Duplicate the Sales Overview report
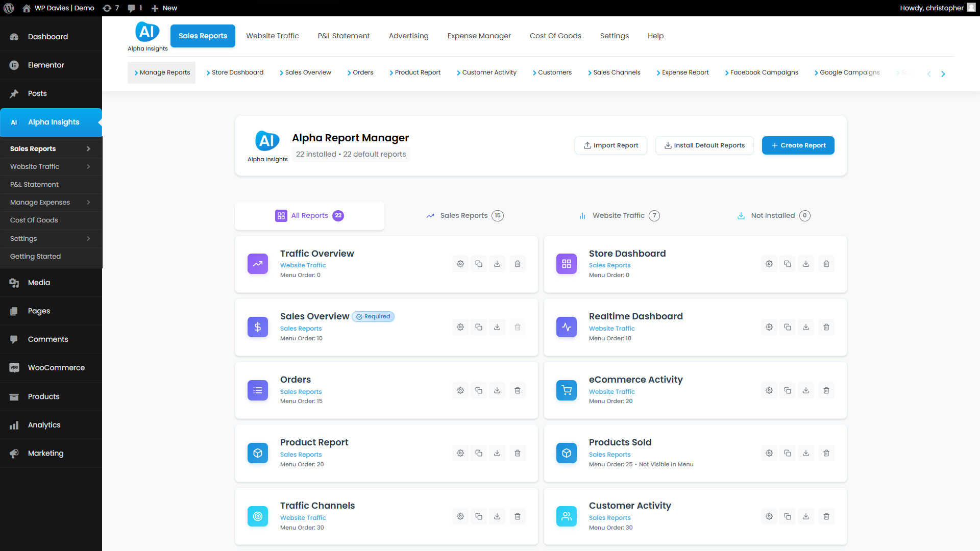The height and width of the screenshot is (551, 980). click(479, 327)
